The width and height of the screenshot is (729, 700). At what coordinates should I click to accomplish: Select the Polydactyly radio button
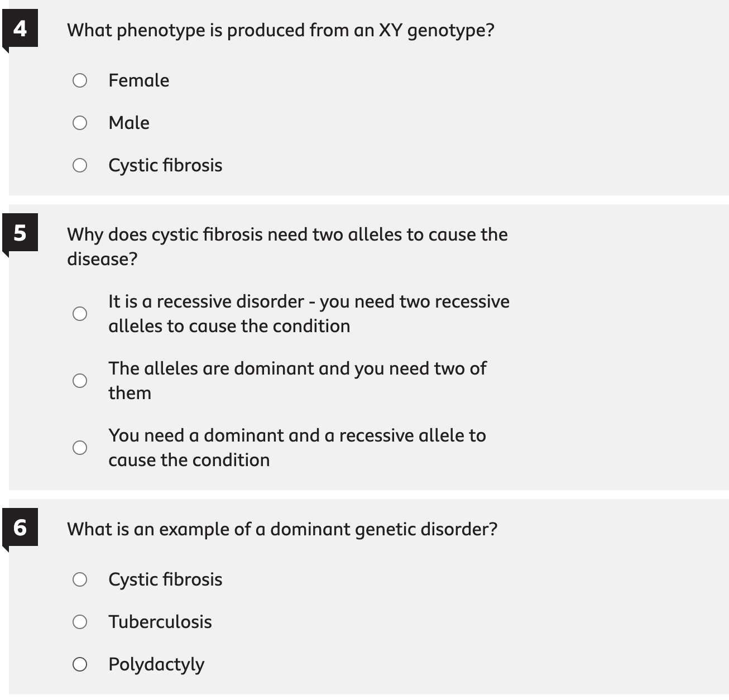click(x=80, y=664)
